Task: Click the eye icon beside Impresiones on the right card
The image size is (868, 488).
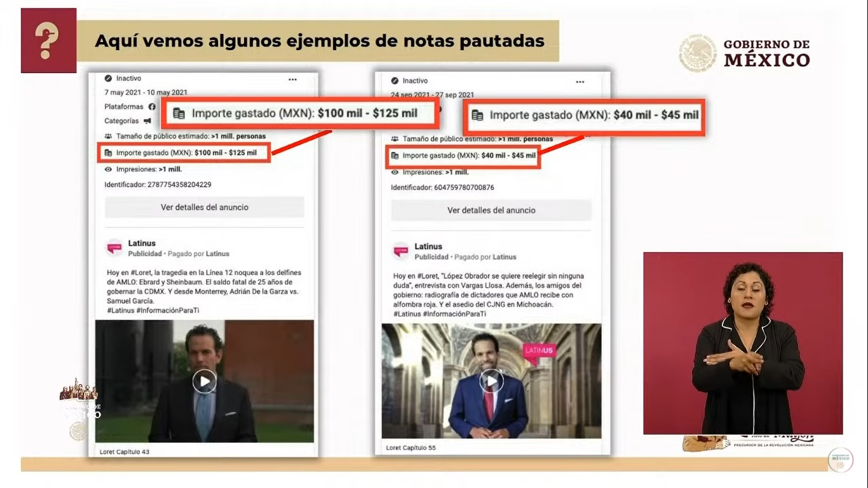Action: (x=395, y=172)
